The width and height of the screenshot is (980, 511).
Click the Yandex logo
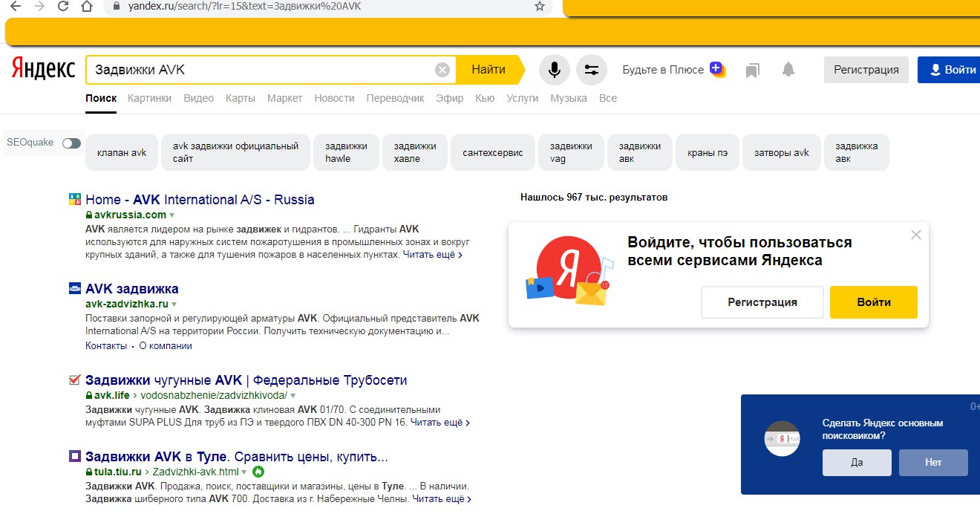tap(43, 70)
